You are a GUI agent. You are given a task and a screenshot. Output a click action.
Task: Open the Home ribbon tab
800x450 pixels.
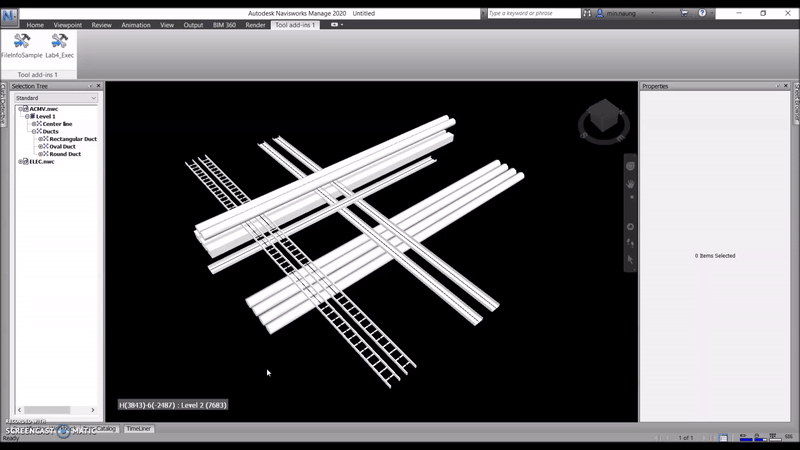[35, 25]
